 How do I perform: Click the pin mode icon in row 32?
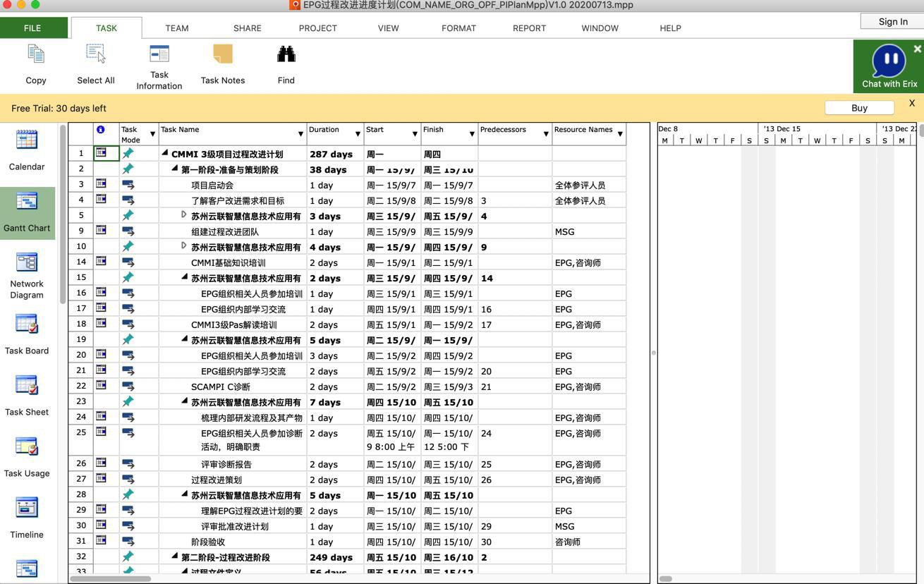128,556
